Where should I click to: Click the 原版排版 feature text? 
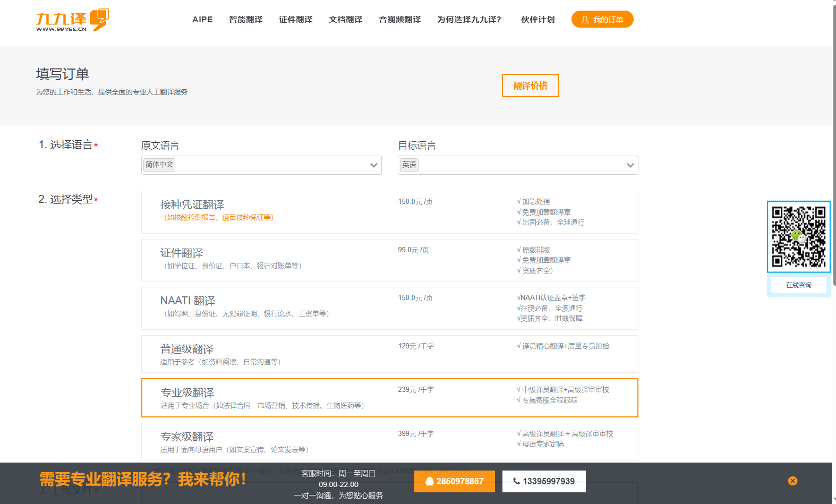pos(533,250)
